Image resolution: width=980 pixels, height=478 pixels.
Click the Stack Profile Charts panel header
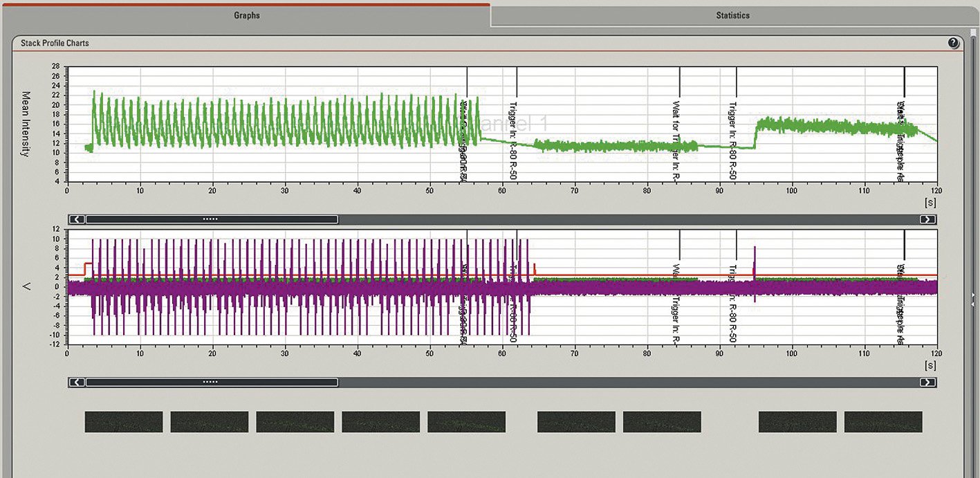[x=55, y=43]
